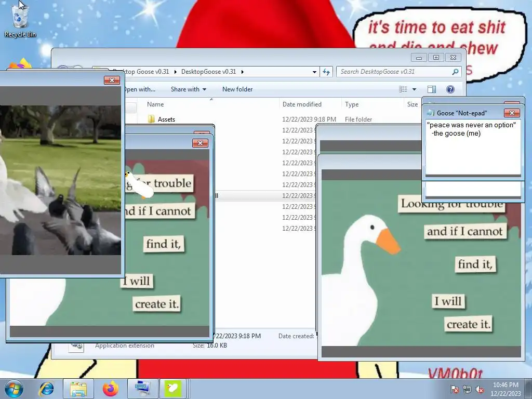
Task: Open the Windows Start orb
Action: click(14, 389)
